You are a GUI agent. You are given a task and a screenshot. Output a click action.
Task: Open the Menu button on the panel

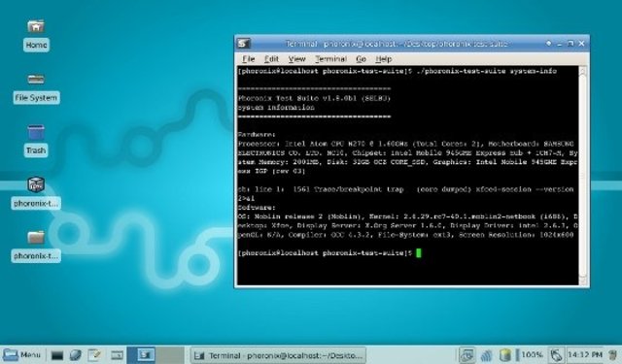[x=21, y=354]
